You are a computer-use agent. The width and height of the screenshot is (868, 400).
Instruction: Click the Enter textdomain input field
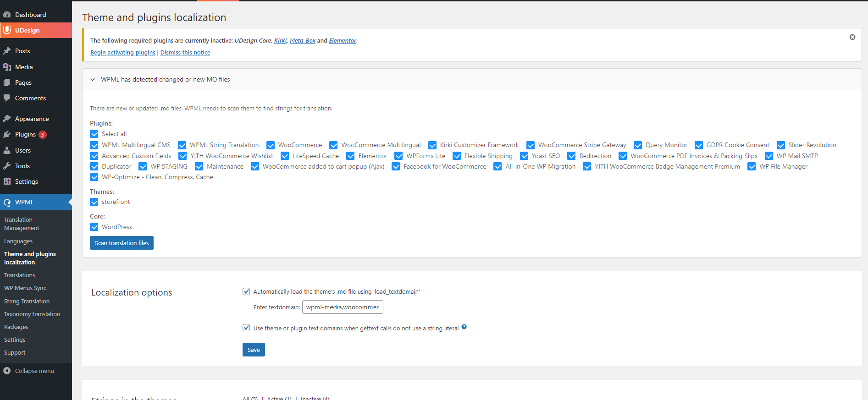343,307
